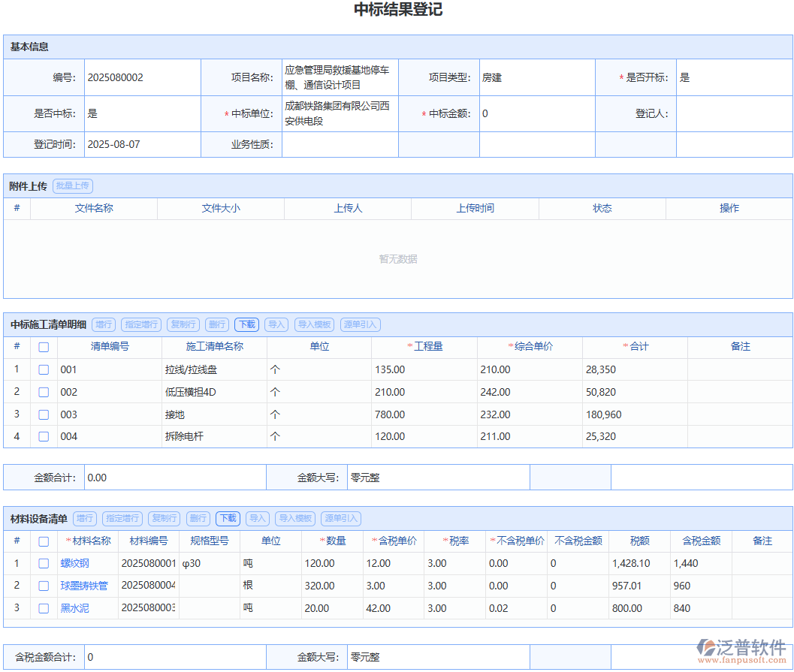
Task: Toggle the select-all checkbox in 中标施工清单明细 header
Action: pos(43,347)
